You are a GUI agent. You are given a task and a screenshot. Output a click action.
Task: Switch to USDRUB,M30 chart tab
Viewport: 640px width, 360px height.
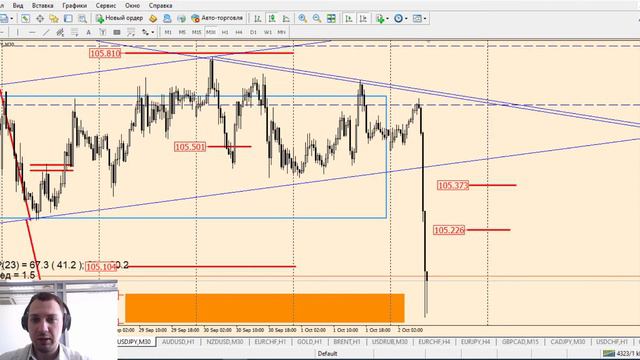pos(390,342)
